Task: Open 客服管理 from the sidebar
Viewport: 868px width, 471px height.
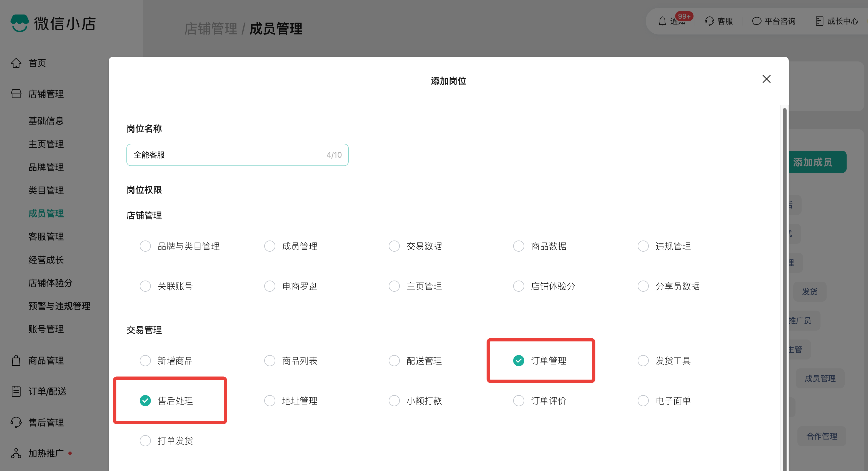Action: (x=46, y=236)
